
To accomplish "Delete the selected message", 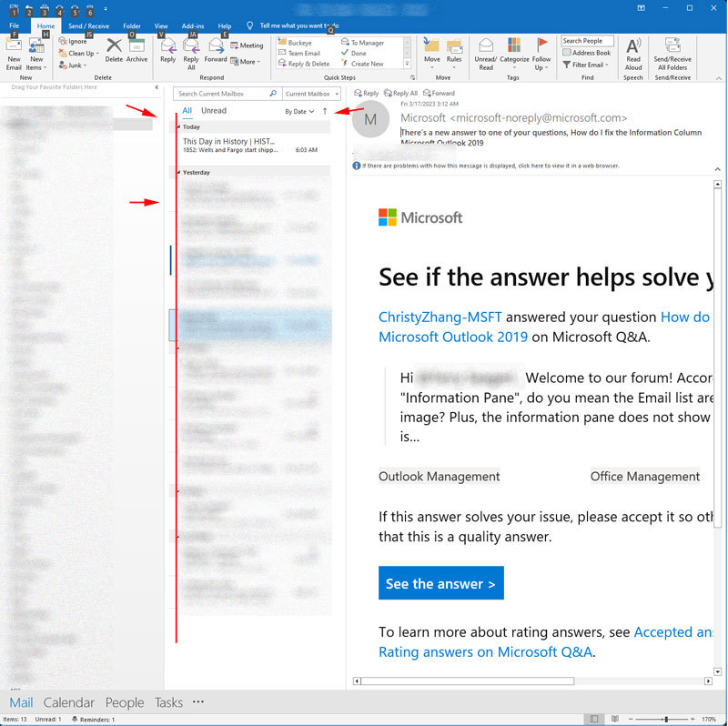I will (x=114, y=50).
